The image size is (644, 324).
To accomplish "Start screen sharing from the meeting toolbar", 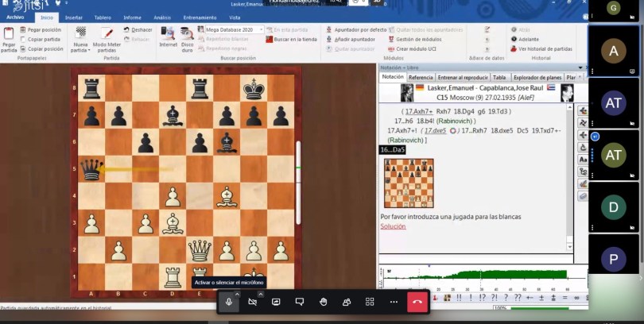I will [x=276, y=302].
